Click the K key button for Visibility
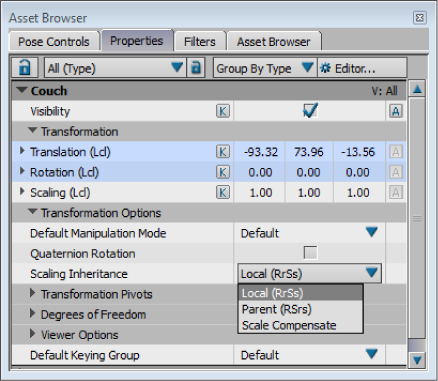The image size is (438, 381). click(x=223, y=111)
